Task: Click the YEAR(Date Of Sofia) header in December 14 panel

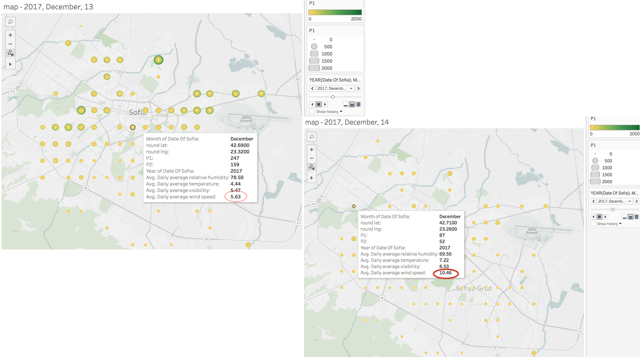Action: 614,193
